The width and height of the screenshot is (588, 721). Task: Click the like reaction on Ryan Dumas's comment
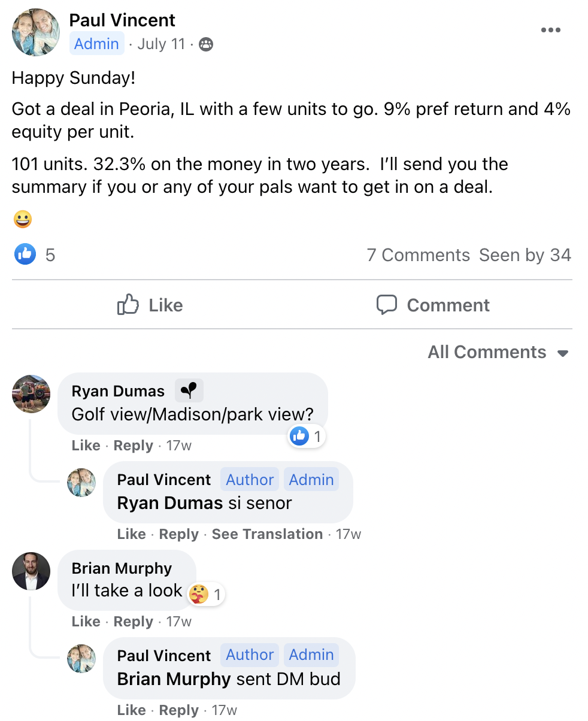(299, 437)
